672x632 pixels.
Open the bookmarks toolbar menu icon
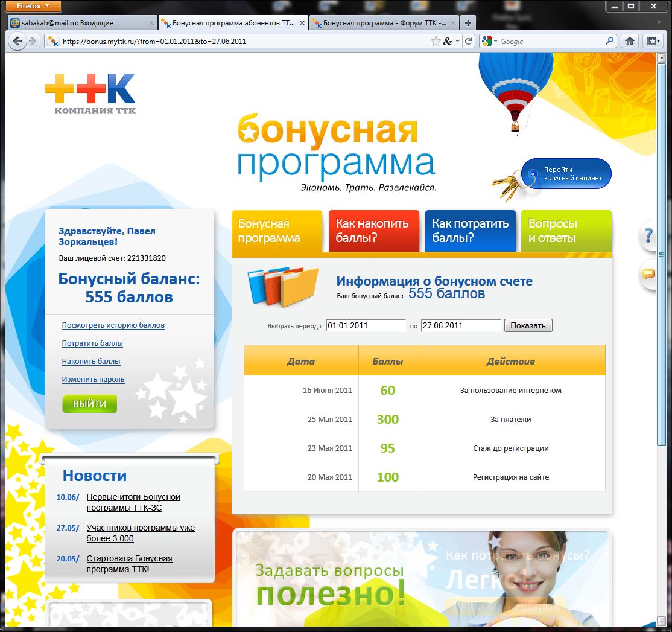[653, 41]
